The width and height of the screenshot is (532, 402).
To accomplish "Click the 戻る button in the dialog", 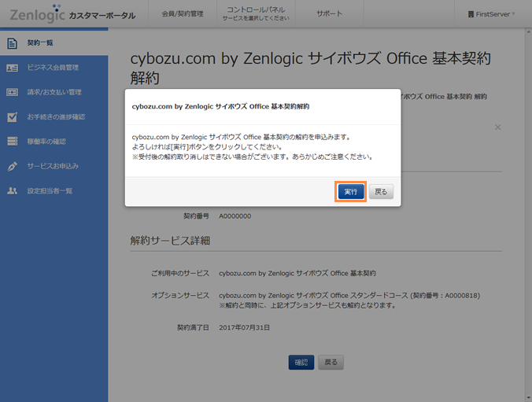I will point(381,192).
